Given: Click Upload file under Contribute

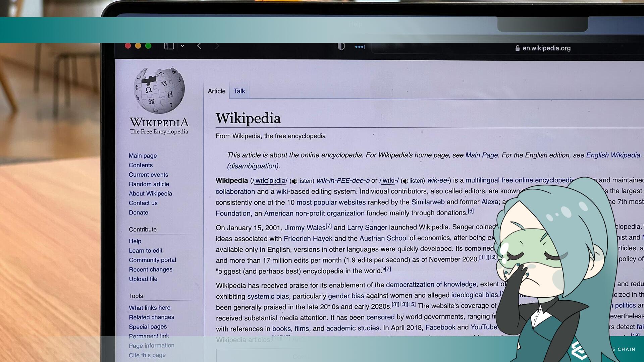Looking at the screenshot, I should click(143, 279).
